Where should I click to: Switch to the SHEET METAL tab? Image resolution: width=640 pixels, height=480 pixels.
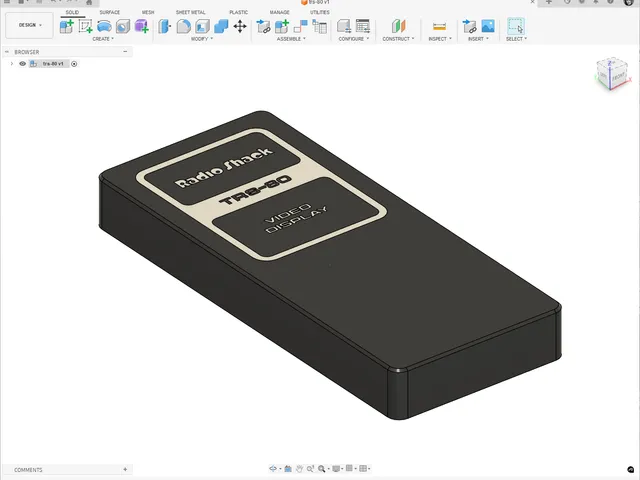(191, 12)
